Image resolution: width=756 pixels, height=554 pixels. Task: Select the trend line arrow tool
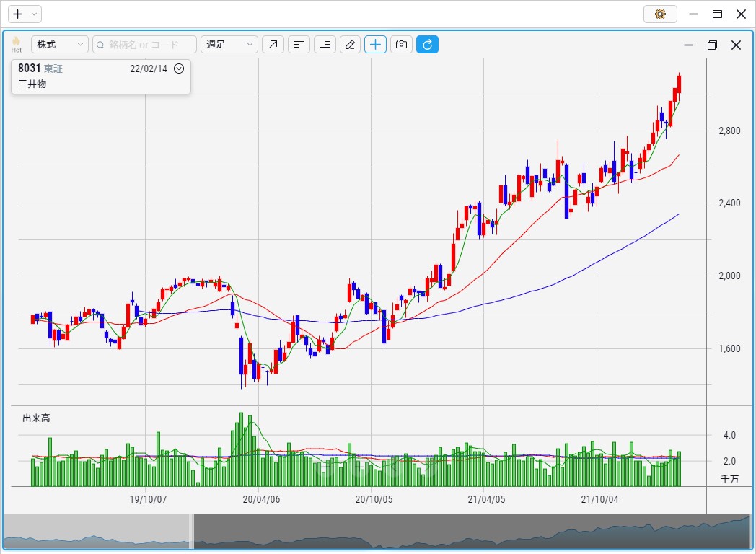[x=273, y=45]
